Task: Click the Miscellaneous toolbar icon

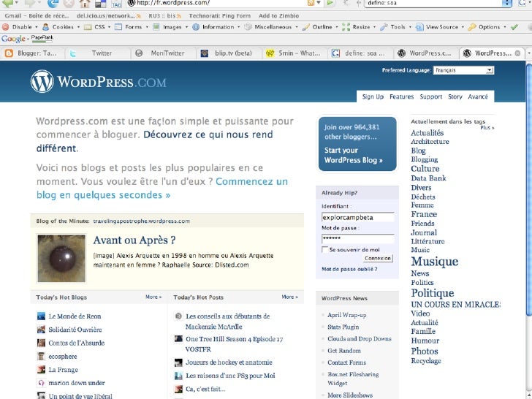Action: pyautogui.click(x=248, y=27)
